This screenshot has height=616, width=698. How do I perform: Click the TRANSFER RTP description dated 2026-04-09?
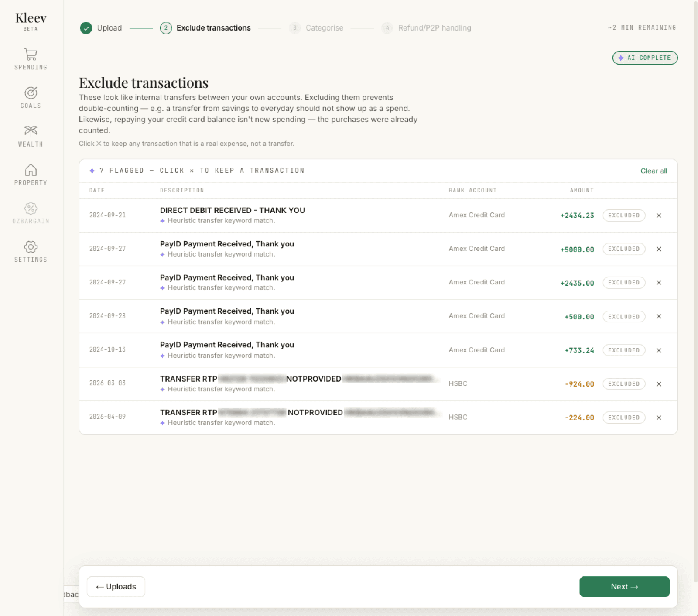300,412
